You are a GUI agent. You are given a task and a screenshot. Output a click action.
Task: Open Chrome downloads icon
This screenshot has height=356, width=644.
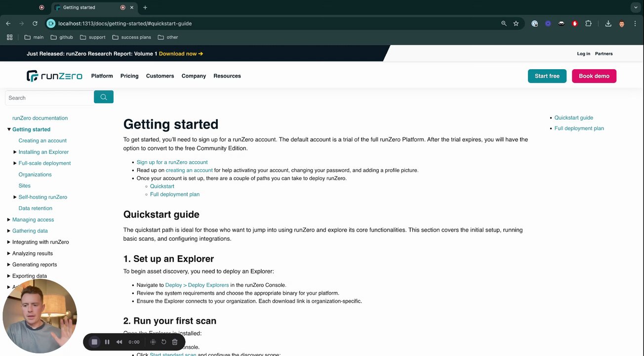[608, 23]
